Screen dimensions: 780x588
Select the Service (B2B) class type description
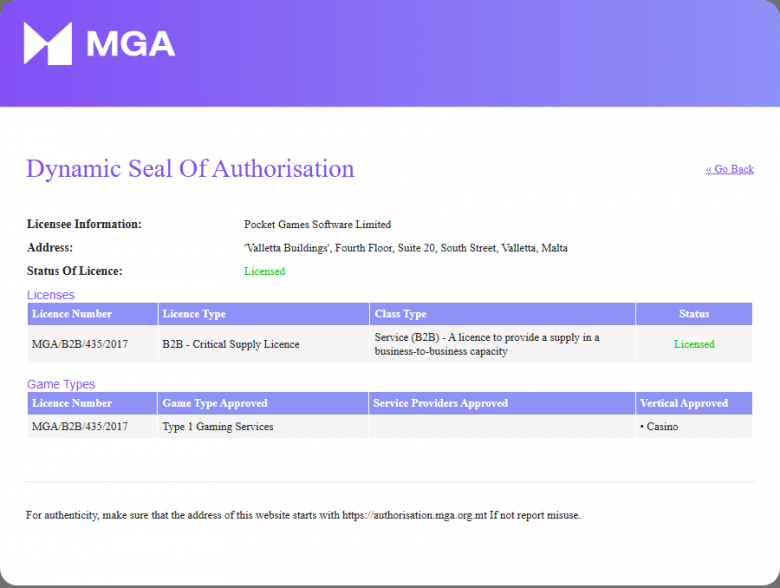point(487,344)
